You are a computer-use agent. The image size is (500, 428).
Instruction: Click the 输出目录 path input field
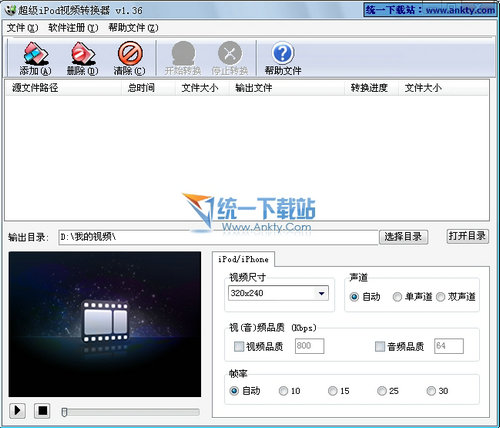(x=218, y=237)
